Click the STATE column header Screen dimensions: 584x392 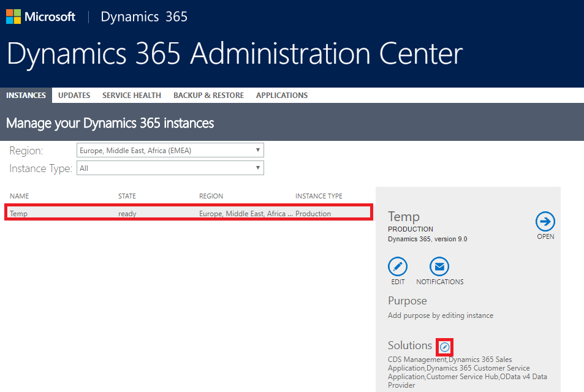tap(127, 196)
